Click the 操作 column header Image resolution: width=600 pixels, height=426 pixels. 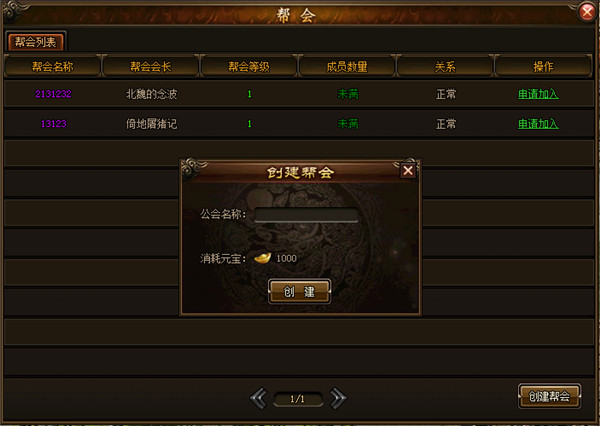pos(543,67)
